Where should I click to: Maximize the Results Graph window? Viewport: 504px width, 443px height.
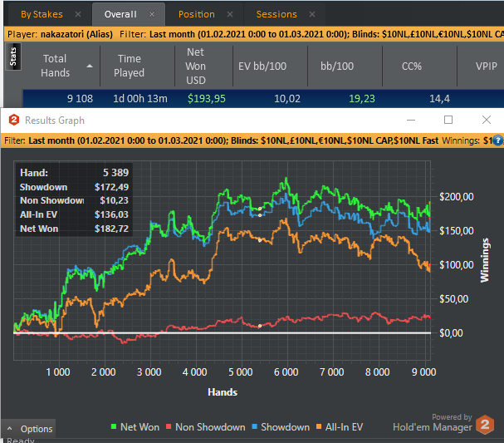pos(448,120)
